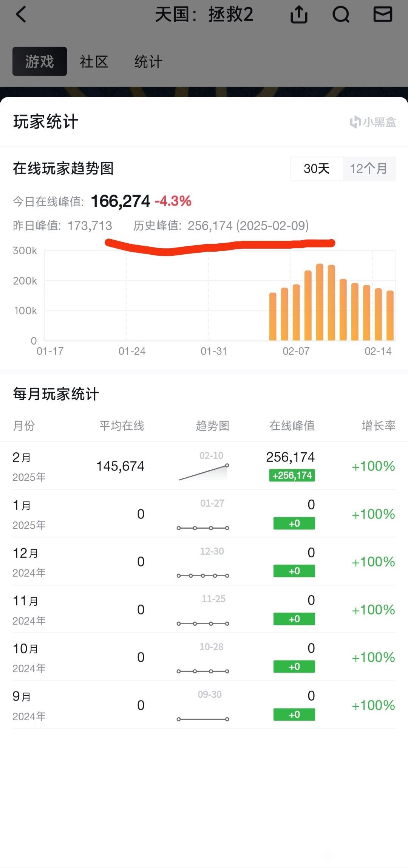This screenshot has width=408, height=868.
Task: Select the 10月 2024年 row label
Action: (x=29, y=658)
